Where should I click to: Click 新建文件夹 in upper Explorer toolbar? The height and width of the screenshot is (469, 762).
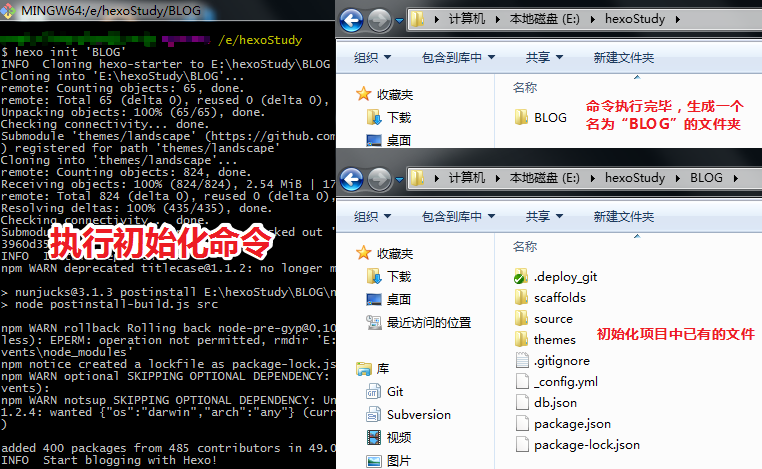(x=623, y=57)
